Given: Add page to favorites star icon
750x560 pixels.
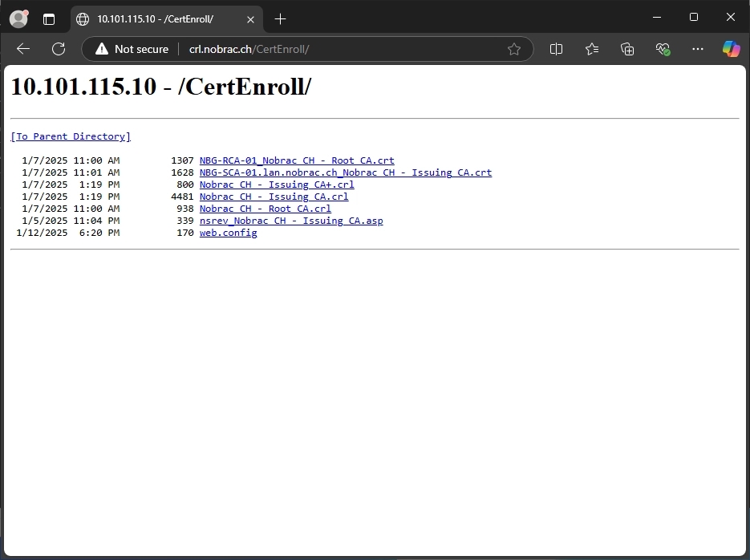Looking at the screenshot, I should 514,49.
